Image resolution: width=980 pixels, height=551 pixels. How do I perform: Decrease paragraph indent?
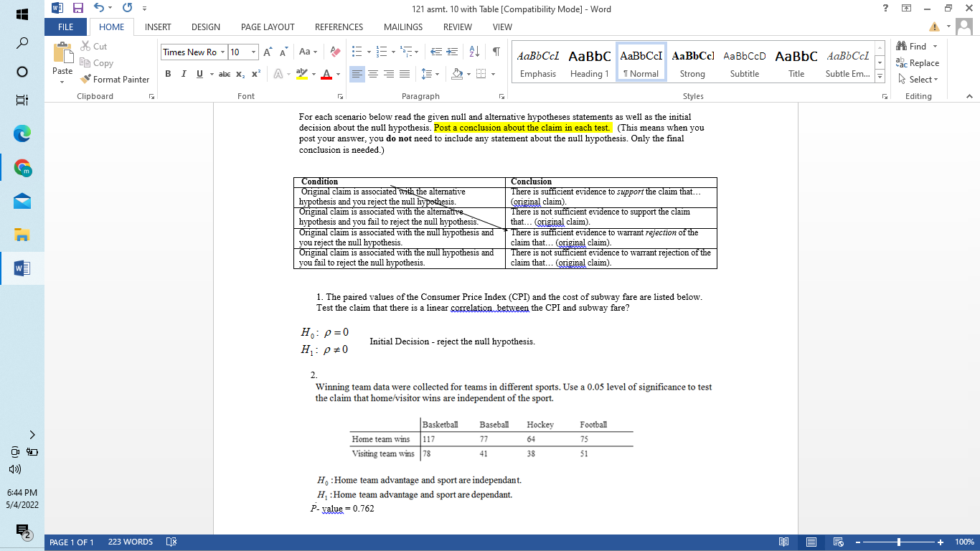pyautogui.click(x=435, y=52)
